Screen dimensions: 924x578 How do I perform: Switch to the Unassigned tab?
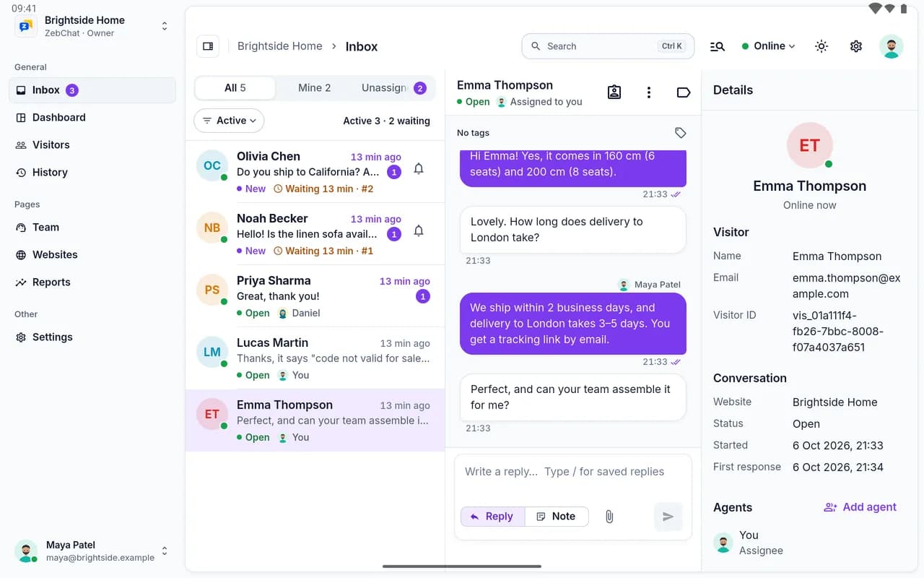coord(393,88)
